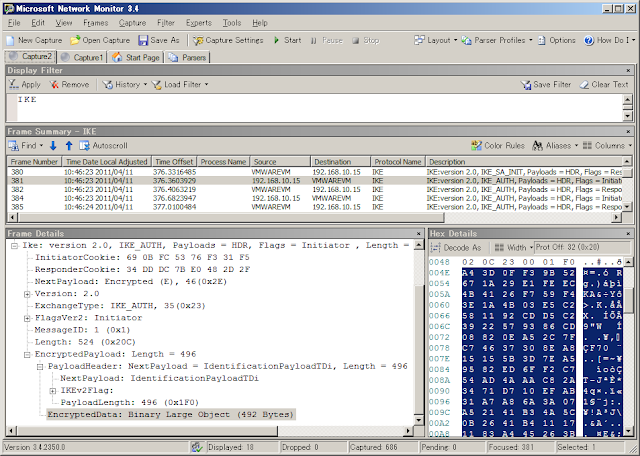Switch to the Start Page tab
Image resolution: width=640 pixels, height=456 pixels.
(x=136, y=58)
